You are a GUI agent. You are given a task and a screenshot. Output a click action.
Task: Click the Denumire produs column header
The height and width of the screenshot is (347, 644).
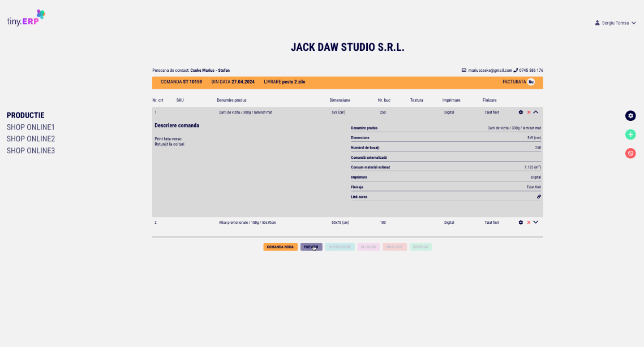231,100
